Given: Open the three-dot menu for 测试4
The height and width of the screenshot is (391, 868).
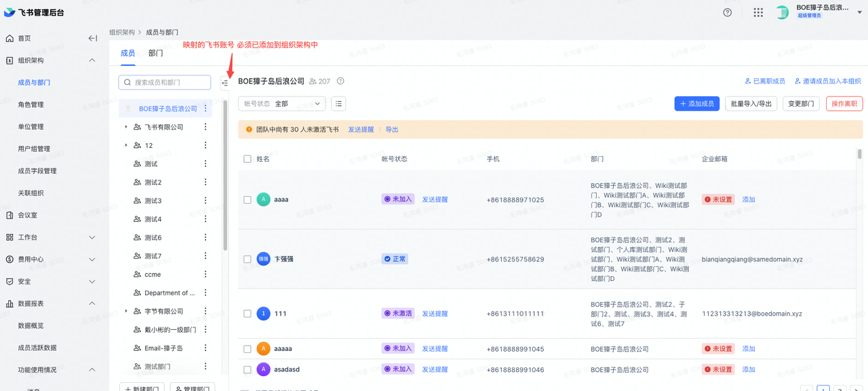Looking at the screenshot, I should [205, 219].
